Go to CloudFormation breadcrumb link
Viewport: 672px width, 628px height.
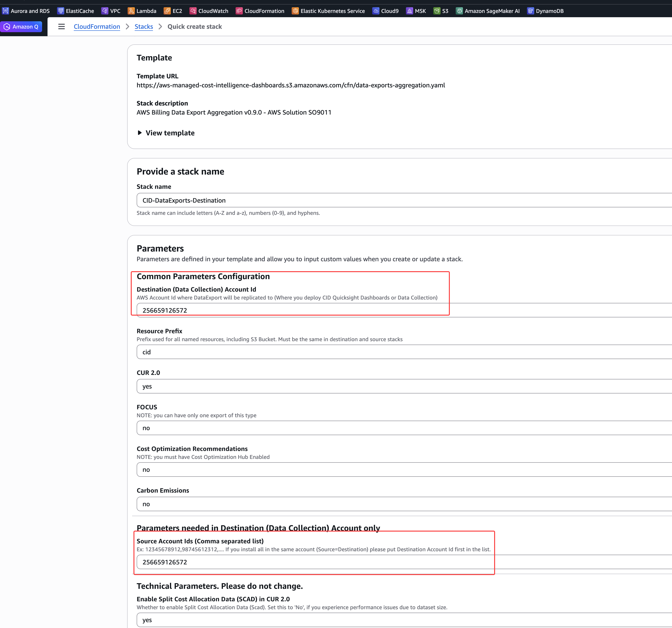pyautogui.click(x=97, y=26)
